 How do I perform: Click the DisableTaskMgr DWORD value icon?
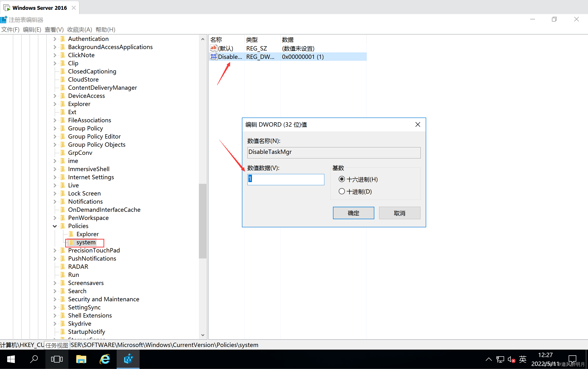(213, 57)
